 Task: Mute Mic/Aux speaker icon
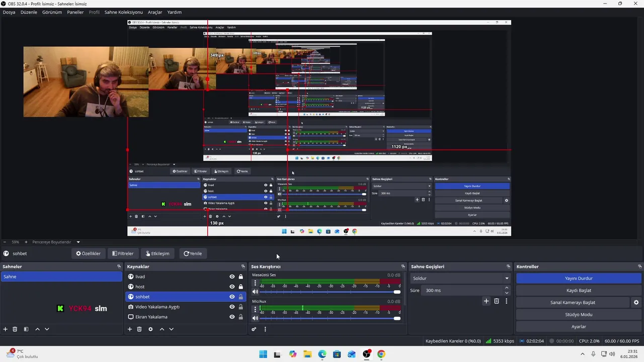click(255, 318)
